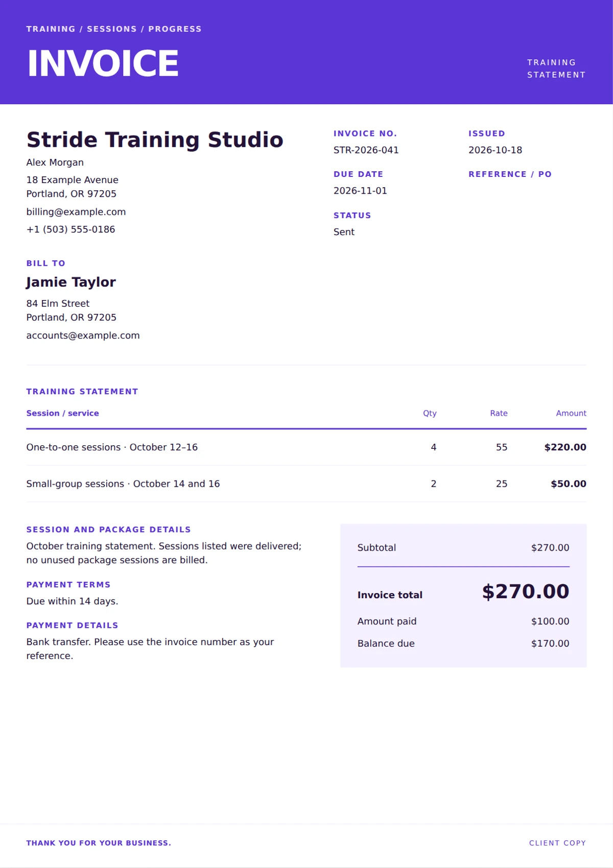Click rate 55 in the One-to-one sessions row

(502, 447)
